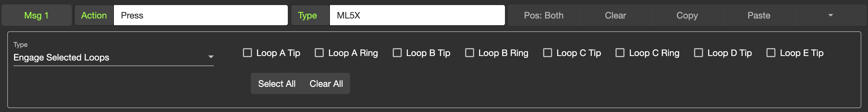Viewport: 868px width, 112px height.
Task: Click the Select All button
Action: (x=277, y=84)
